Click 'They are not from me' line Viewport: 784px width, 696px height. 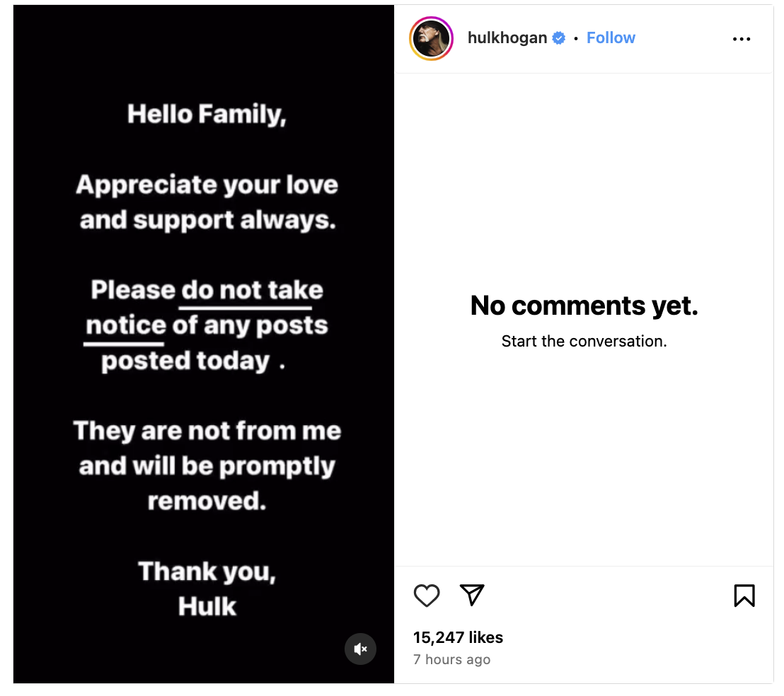[x=207, y=431]
